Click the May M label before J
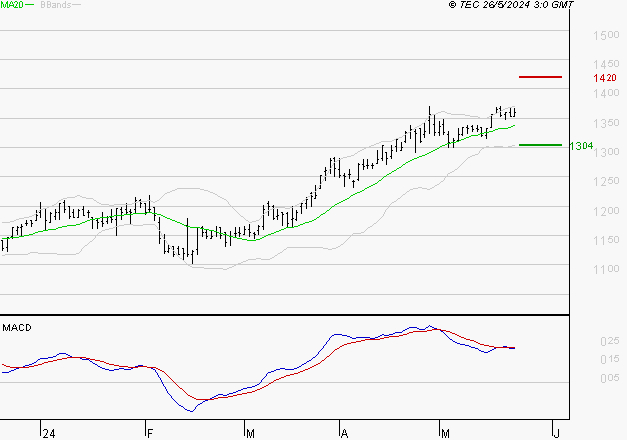Image resolution: width=627 pixels, height=440 pixels. [x=445, y=434]
